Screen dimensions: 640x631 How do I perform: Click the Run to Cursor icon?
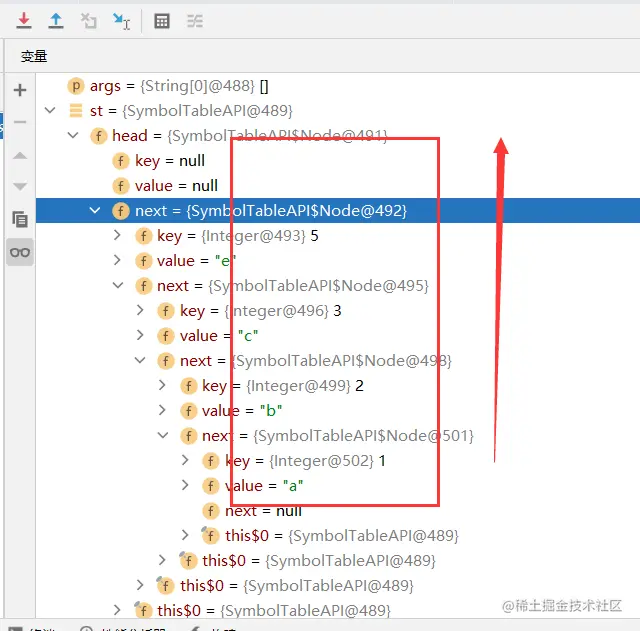pos(121,21)
